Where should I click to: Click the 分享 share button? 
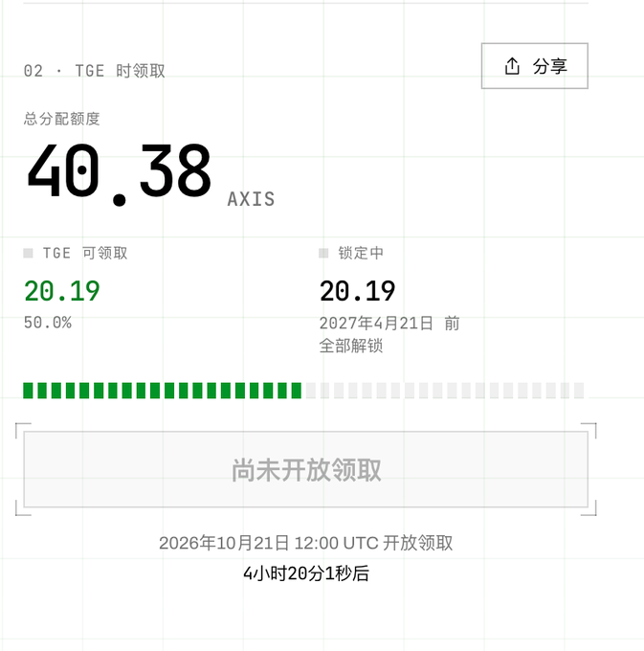point(535,66)
